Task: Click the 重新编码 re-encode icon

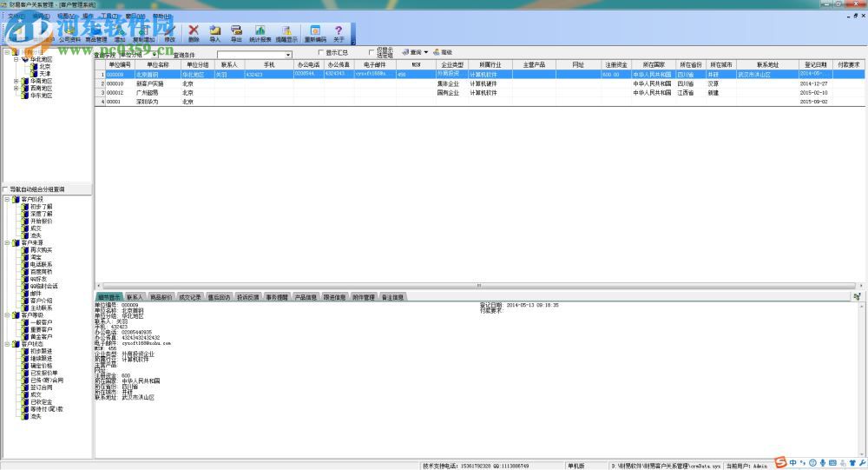Action: click(x=315, y=33)
